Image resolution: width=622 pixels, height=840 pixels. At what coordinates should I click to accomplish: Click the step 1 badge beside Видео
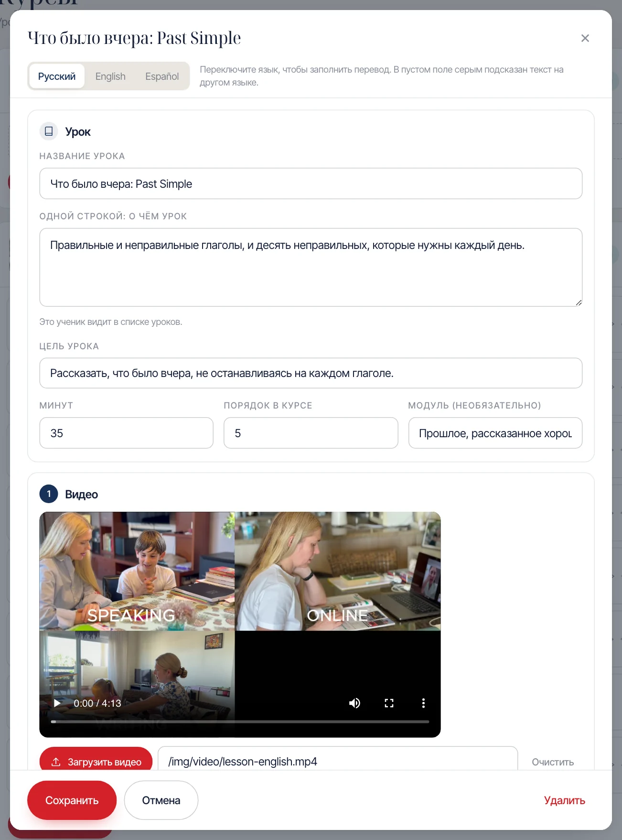[49, 494]
